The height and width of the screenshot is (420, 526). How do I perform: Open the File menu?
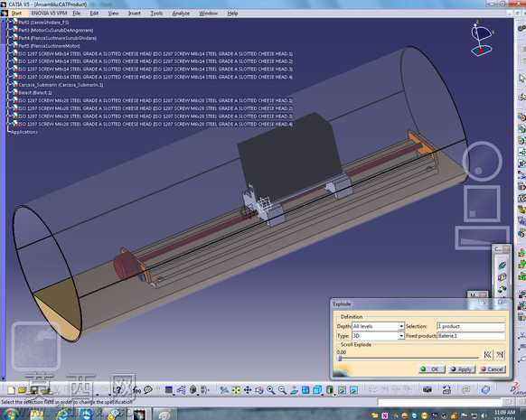click(x=77, y=13)
